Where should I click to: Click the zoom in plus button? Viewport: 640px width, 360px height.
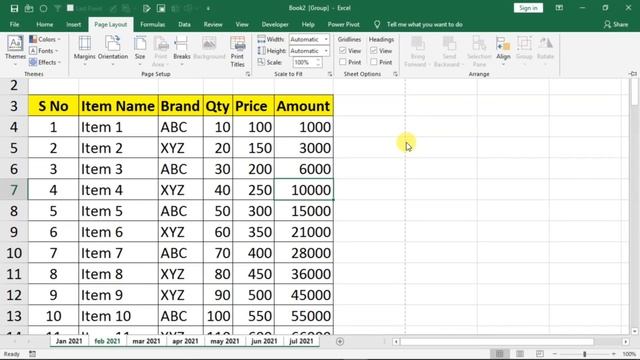click(x=614, y=354)
